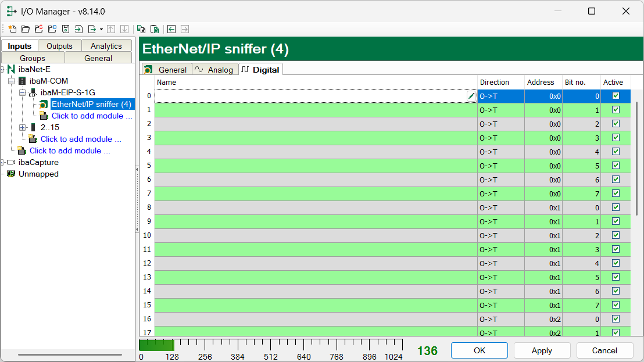Switch to the Analog signals tab

tap(215, 70)
